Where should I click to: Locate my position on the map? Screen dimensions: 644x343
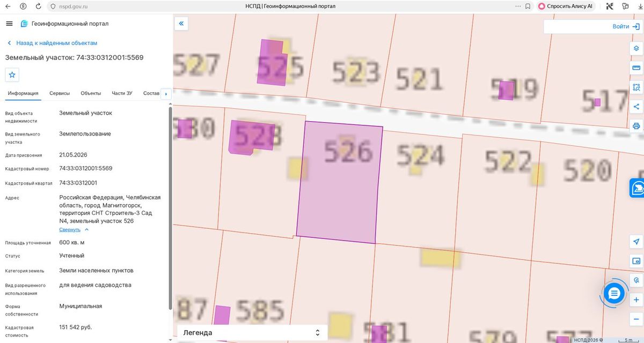pos(636,241)
